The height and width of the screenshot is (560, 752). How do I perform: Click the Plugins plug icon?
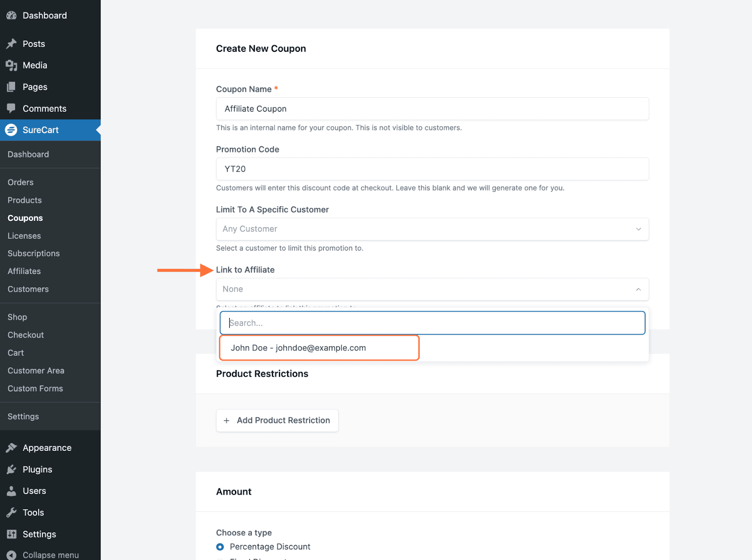tap(11, 469)
